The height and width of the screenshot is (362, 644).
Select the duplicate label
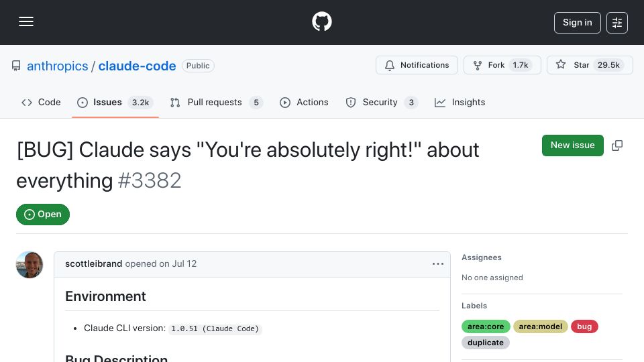point(486,343)
